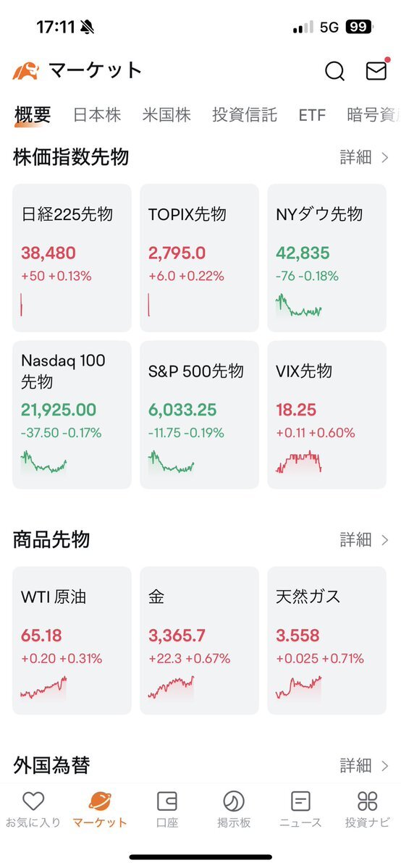Switch to the 日本株 tab
Image resolution: width=401 pixels, height=868 pixels.
pos(97,115)
